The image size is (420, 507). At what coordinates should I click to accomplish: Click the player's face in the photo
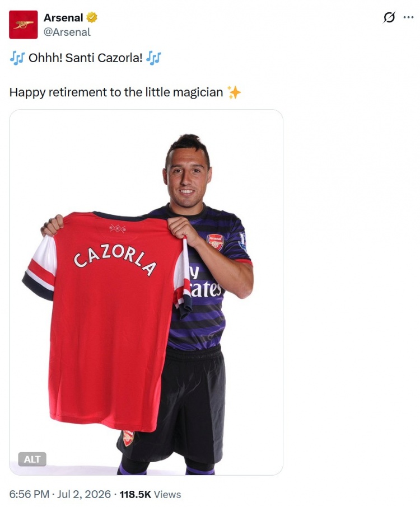point(188,178)
